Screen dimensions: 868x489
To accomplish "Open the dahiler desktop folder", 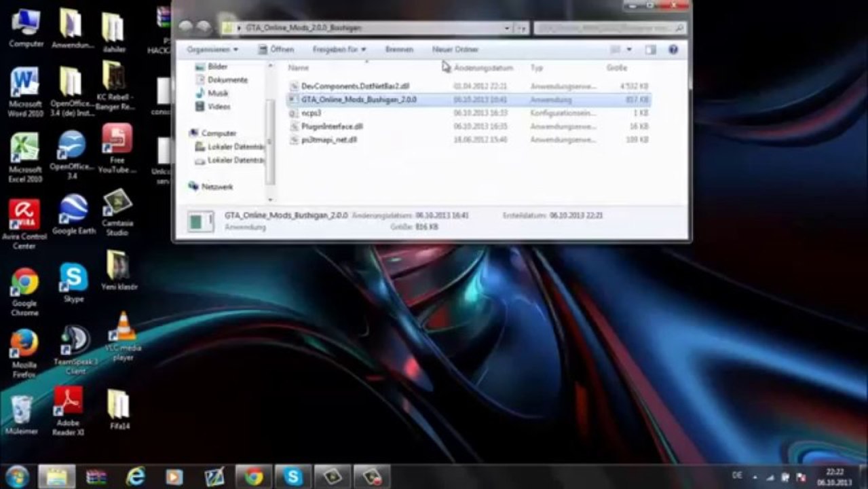I will [114, 31].
